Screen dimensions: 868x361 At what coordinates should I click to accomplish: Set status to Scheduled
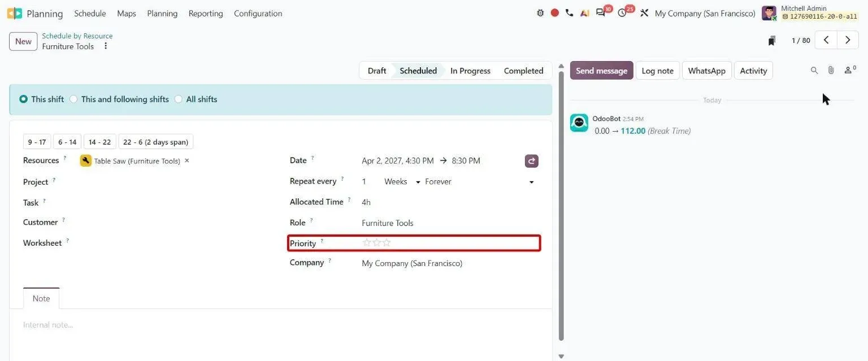[418, 71]
